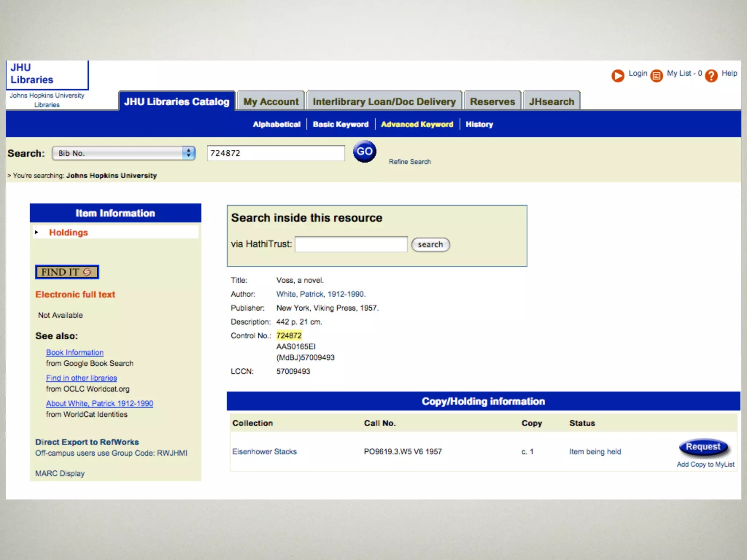Image resolution: width=747 pixels, height=560 pixels.
Task: Open the Interlibrary Loan/Doc Delivery tab
Action: pyautogui.click(x=384, y=101)
